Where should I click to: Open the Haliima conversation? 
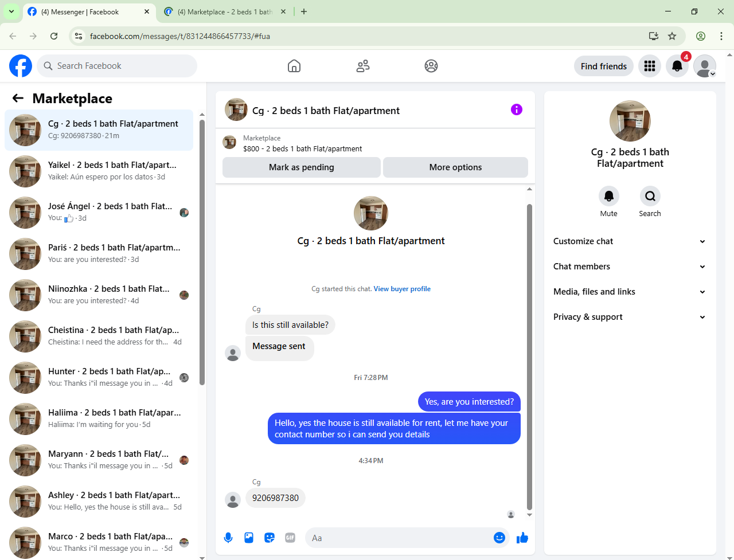point(99,419)
